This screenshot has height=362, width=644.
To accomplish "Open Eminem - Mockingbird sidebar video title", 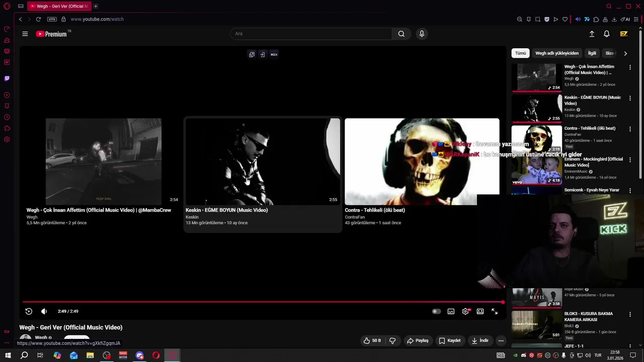I will point(593,162).
